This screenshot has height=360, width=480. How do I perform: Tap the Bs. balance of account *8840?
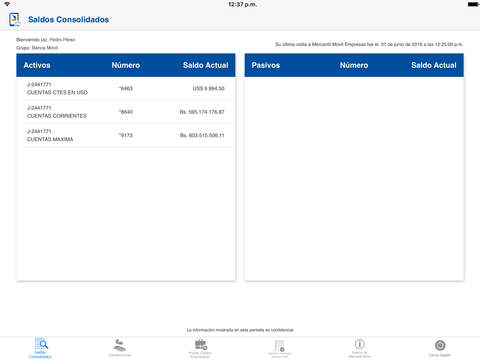[x=202, y=112]
